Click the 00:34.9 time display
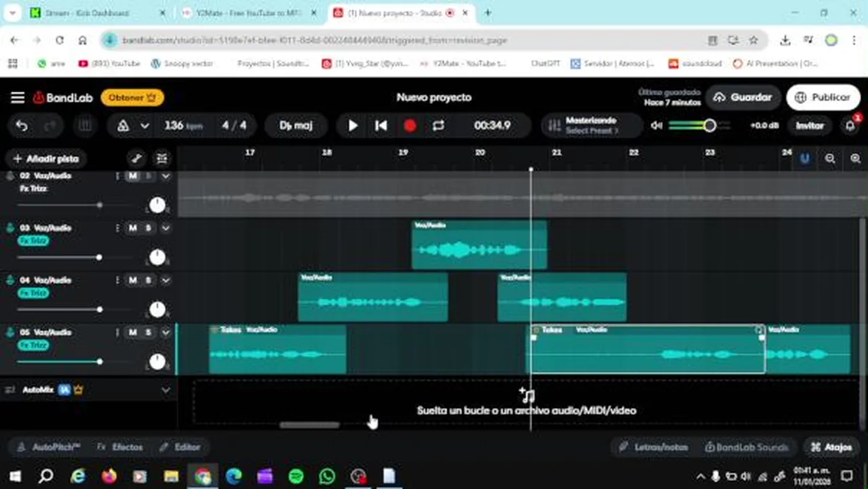 click(x=492, y=126)
